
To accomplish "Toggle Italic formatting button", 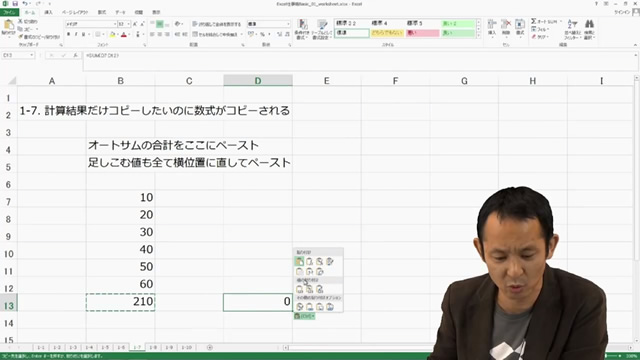I will pyautogui.click(x=76, y=35).
